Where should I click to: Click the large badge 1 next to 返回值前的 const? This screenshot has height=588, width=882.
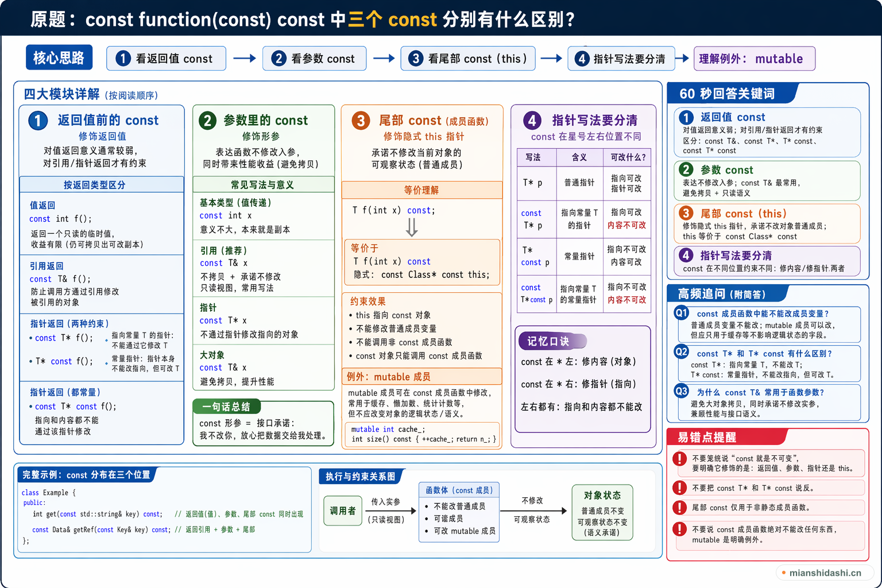(38, 120)
